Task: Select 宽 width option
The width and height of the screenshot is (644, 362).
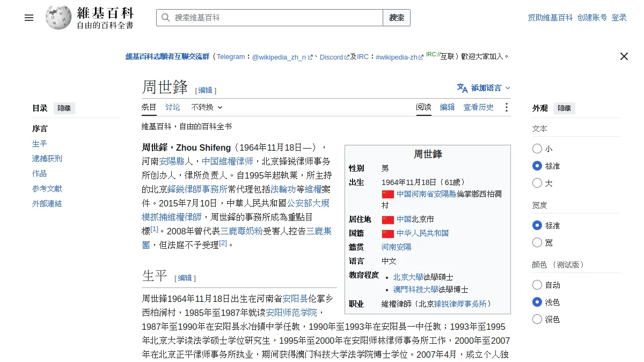Action: 537,242
